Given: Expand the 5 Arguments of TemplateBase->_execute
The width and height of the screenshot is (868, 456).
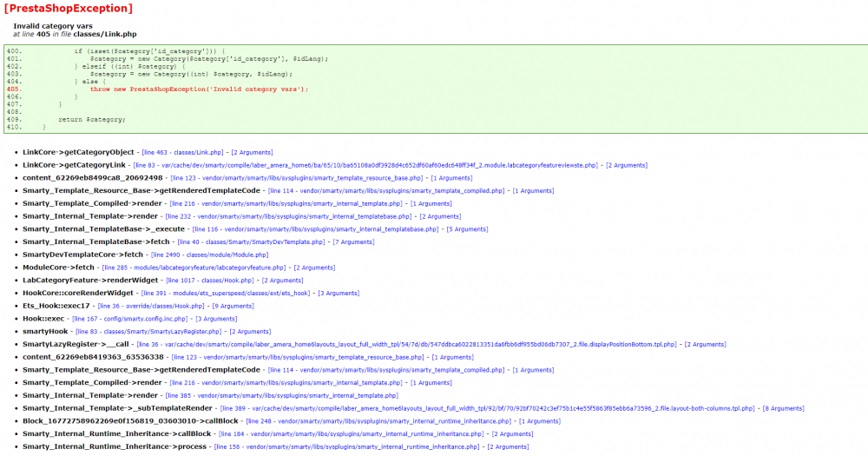Looking at the screenshot, I should click(468, 229).
